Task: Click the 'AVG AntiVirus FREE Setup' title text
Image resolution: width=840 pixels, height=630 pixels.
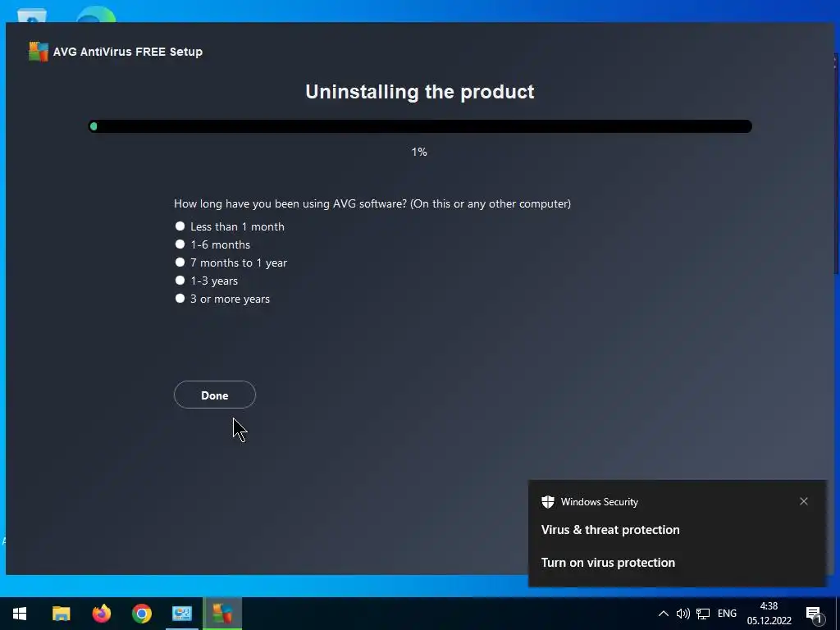Action: (128, 52)
